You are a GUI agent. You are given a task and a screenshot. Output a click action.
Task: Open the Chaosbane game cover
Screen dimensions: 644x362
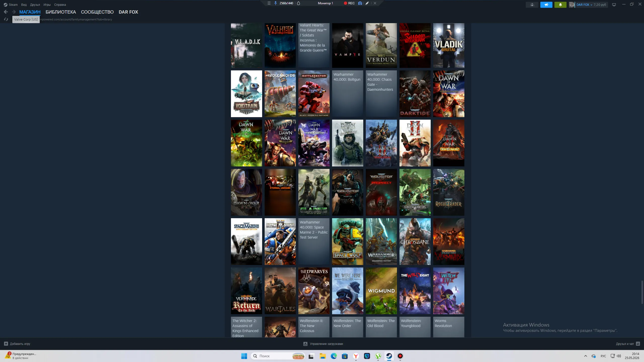pyautogui.click(x=415, y=242)
